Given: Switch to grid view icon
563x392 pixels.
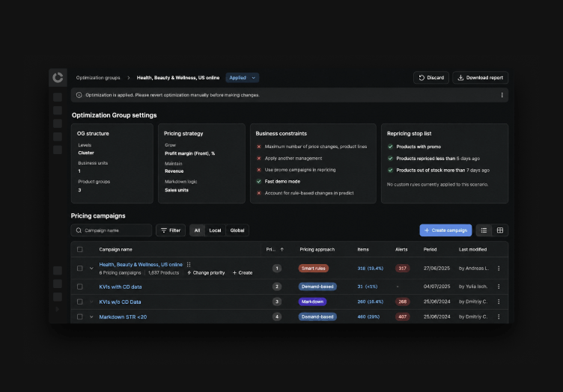Looking at the screenshot, I should pos(500,230).
